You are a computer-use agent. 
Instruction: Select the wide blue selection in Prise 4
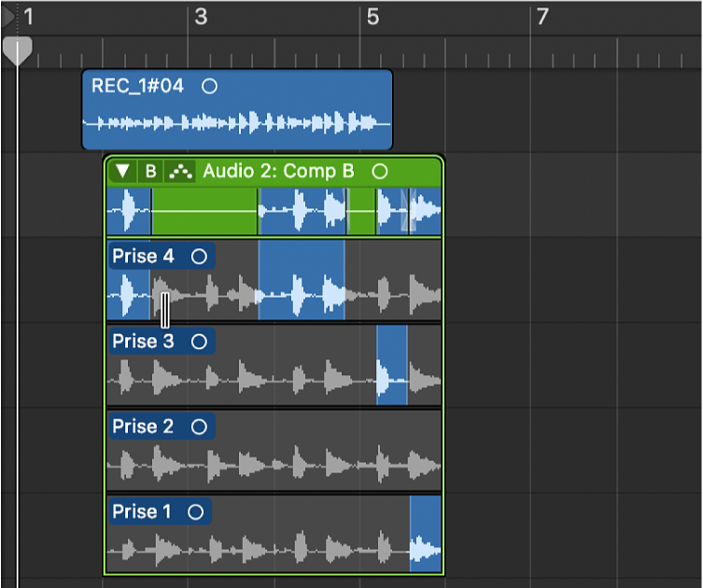point(302,280)
